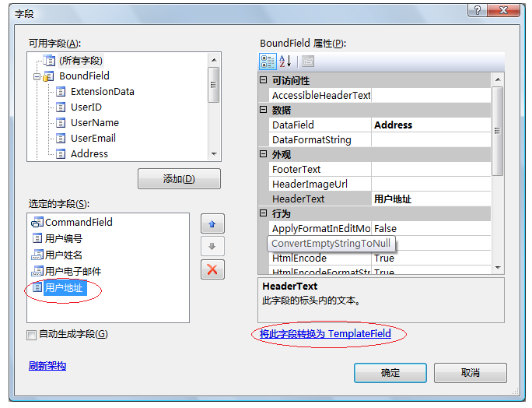Select 用户编号 in selected fields
This screenshot has height=408, width=532.
[64, 238]
